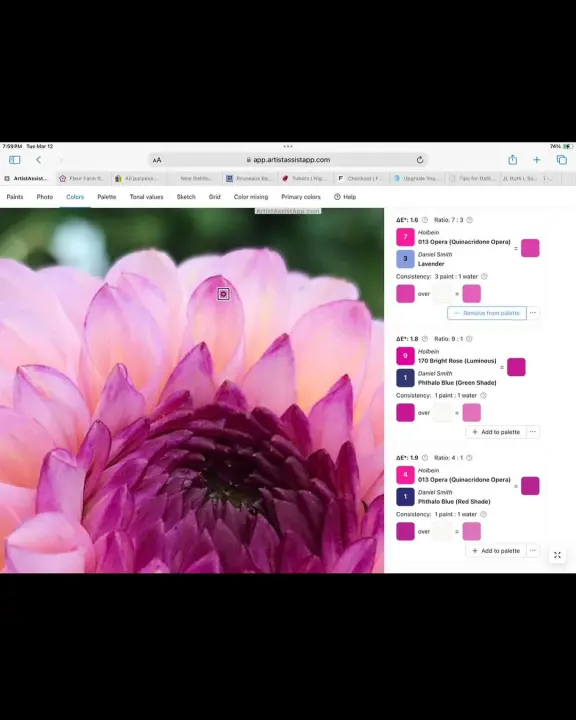Click Phthalo Blue (Red Shade) swatch numbered 1
The image size is (576, 720).
tap(405, 496)
